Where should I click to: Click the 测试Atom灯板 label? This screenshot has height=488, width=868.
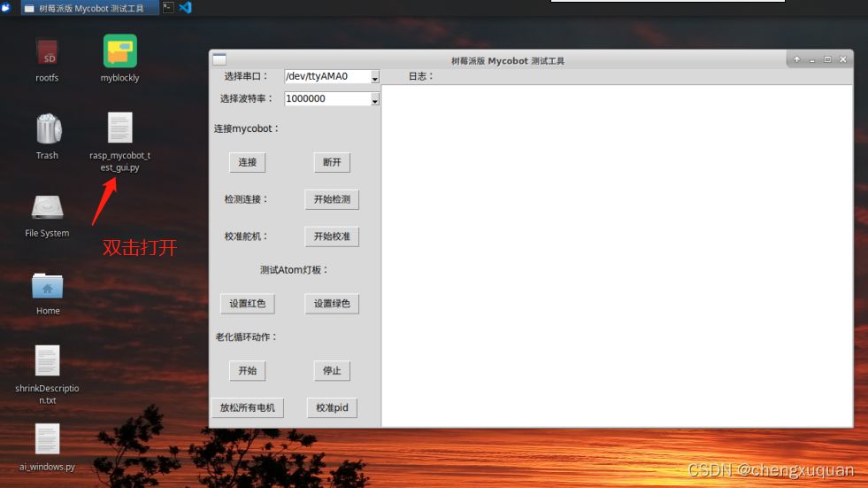295,270
